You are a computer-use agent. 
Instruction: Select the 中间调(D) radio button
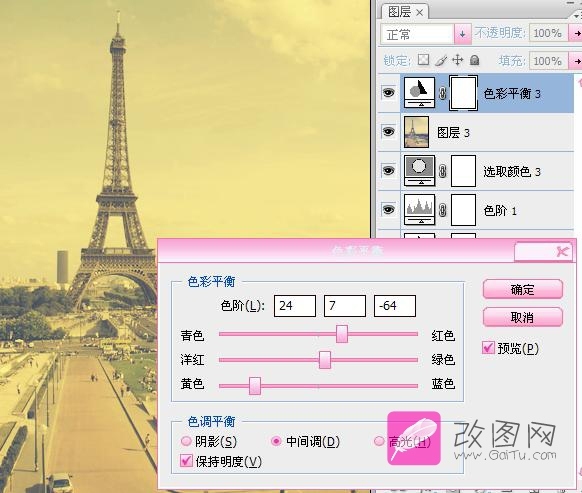click(x=276, y=441)
